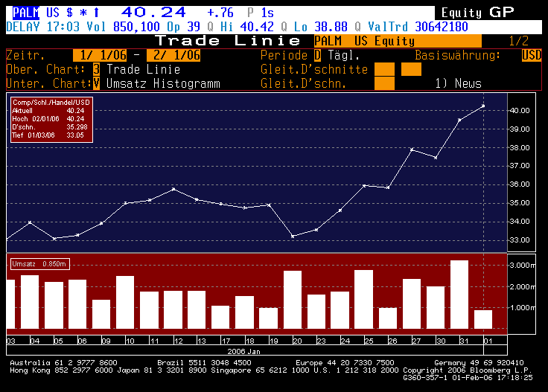Click the 01 date tick on x-axis

488,341
